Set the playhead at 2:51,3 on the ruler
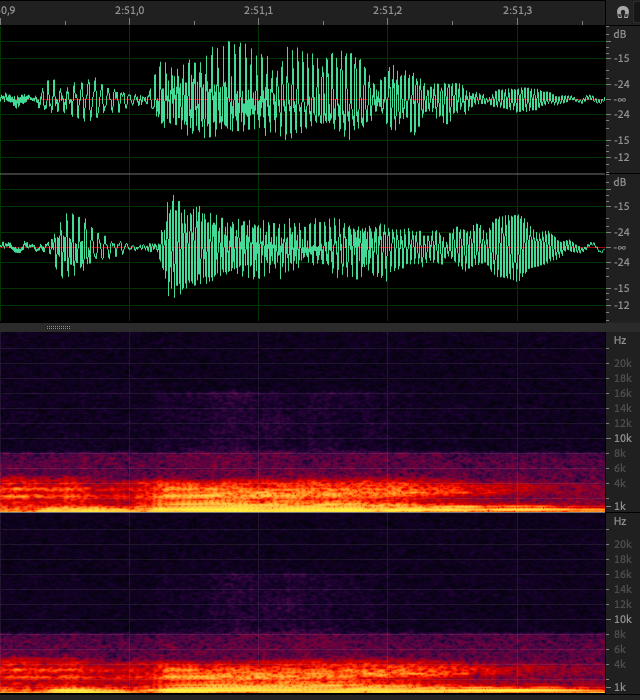 (x=516, y=10)
